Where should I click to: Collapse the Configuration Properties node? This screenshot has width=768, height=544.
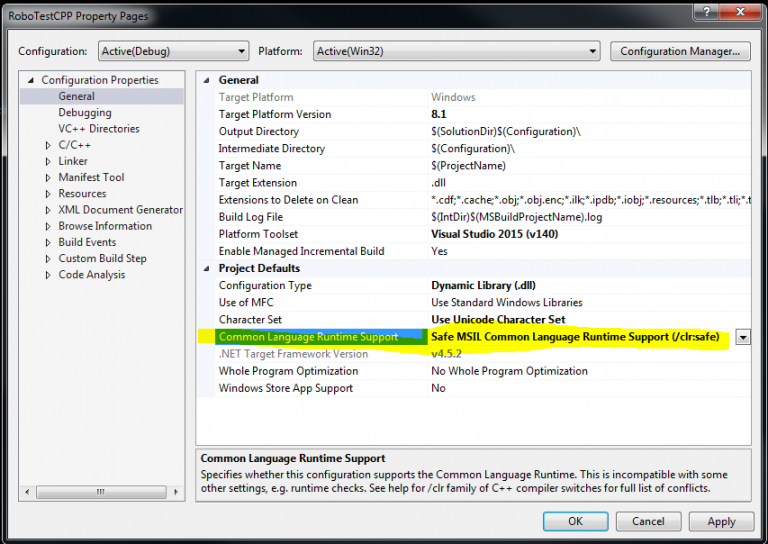(x=31, y=80)
